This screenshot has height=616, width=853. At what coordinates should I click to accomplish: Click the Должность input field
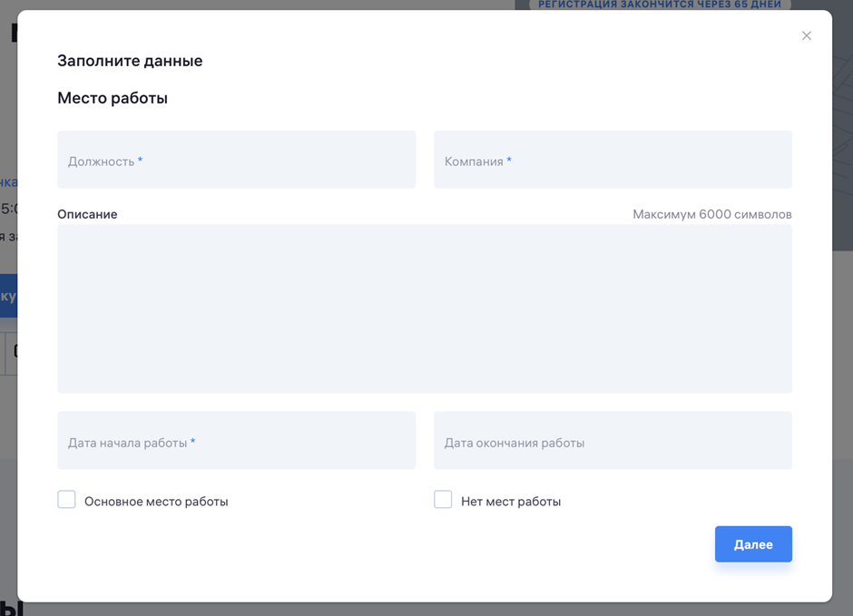(x=236, y=161)
